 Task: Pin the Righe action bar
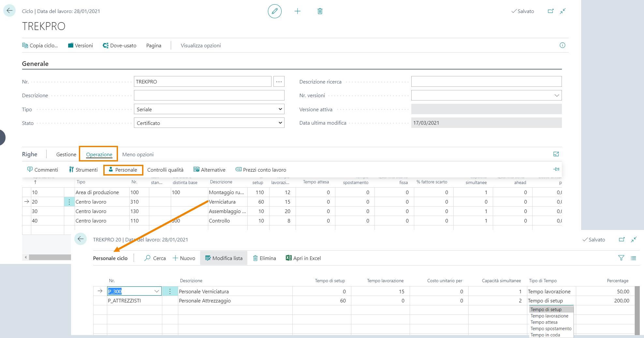coord(556,169)
